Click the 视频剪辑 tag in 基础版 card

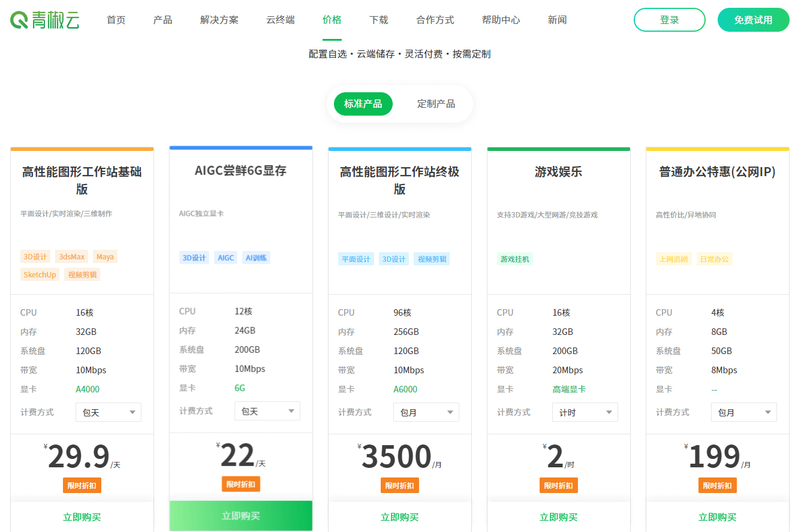(x=82, y=274)
